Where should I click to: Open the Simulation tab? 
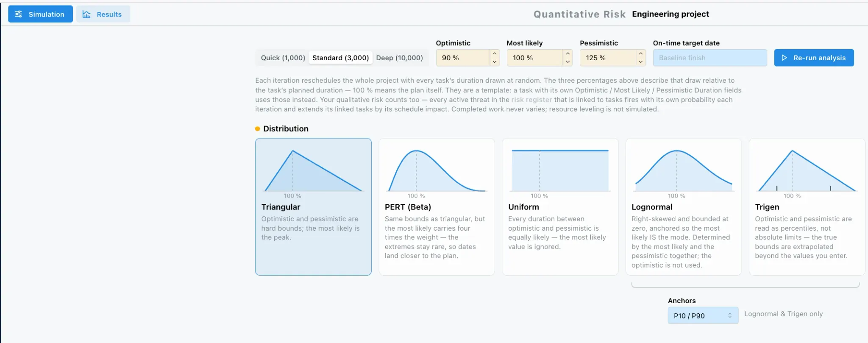point(40,14)
